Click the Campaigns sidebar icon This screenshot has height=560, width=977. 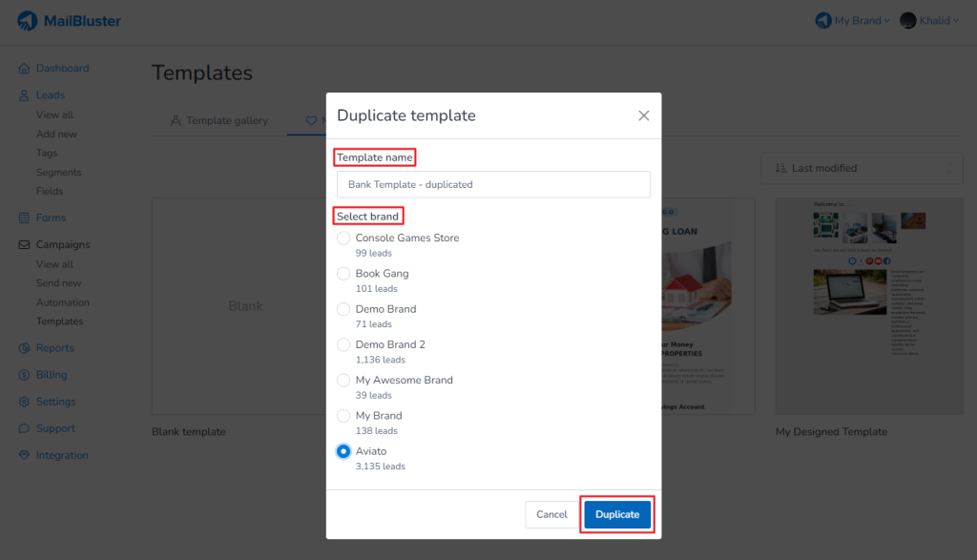click(23, 244)
